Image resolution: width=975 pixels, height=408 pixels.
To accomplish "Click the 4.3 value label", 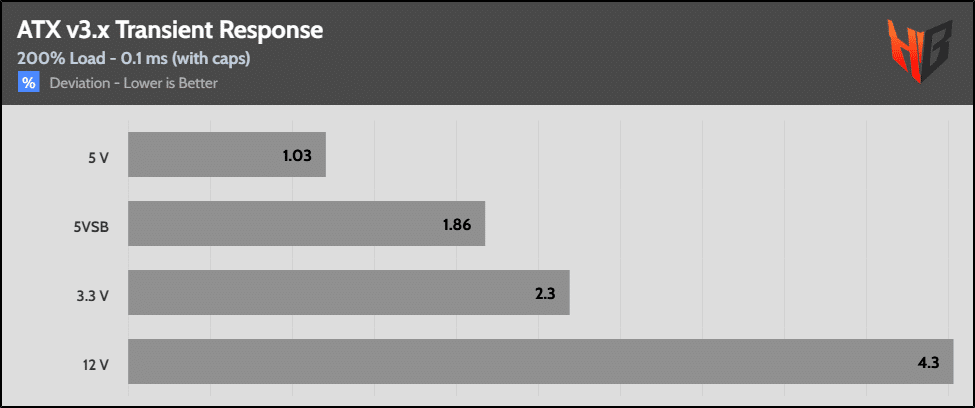I will [x=928, y=363].
